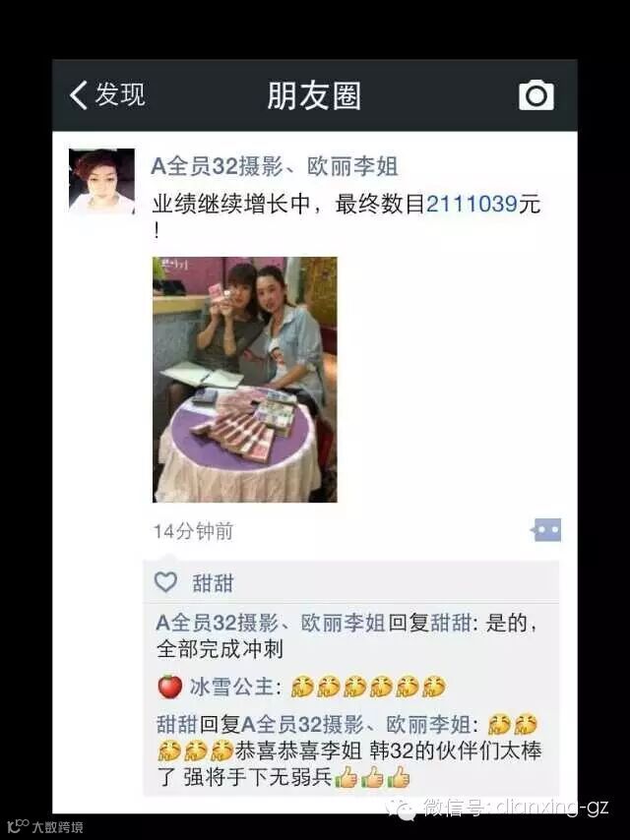Tap hugging emojis in 冰雪公主 comment

[x=368, y=687]
